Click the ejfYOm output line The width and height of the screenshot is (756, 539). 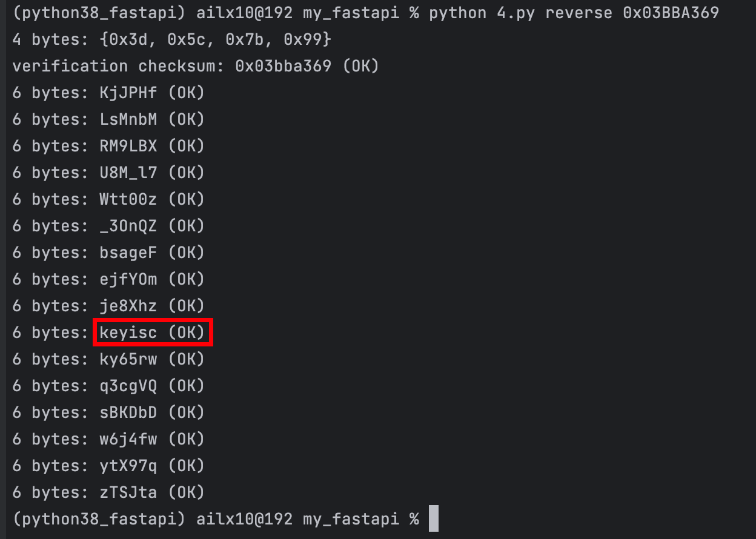point(108,279)
